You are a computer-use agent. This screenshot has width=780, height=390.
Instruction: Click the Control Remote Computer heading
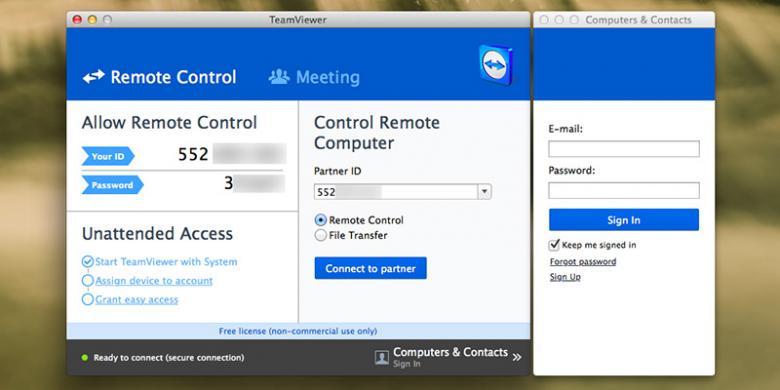point(377,133)
